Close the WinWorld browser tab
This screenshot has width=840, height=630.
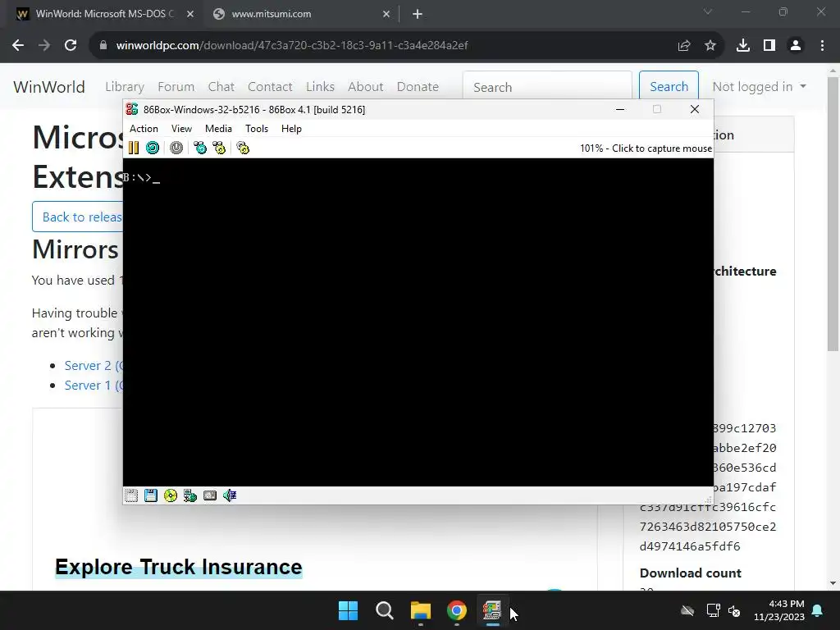point(190,14)
